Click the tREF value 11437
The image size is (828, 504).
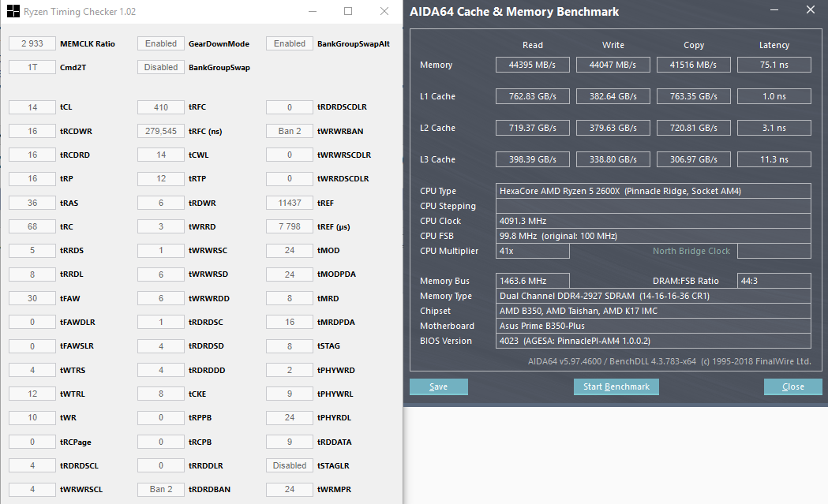pos(290,203)
